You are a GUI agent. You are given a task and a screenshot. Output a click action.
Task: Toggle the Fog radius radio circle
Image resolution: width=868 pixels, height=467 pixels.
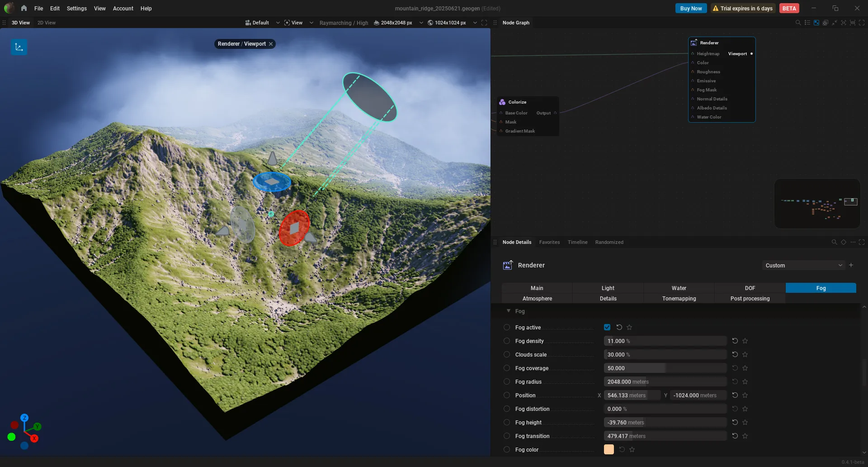(x=507, y=381)
